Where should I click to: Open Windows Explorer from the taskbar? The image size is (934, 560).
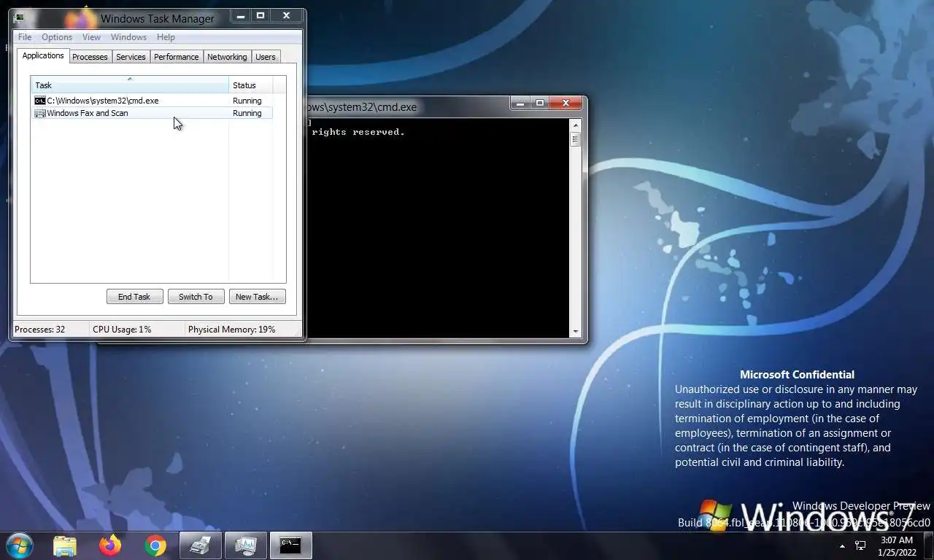65,545
